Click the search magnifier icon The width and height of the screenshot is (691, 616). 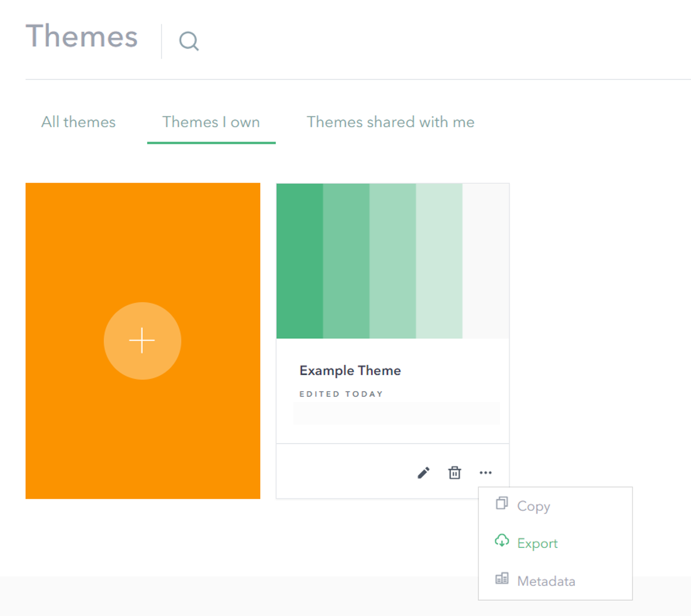(x=189, y=41)
